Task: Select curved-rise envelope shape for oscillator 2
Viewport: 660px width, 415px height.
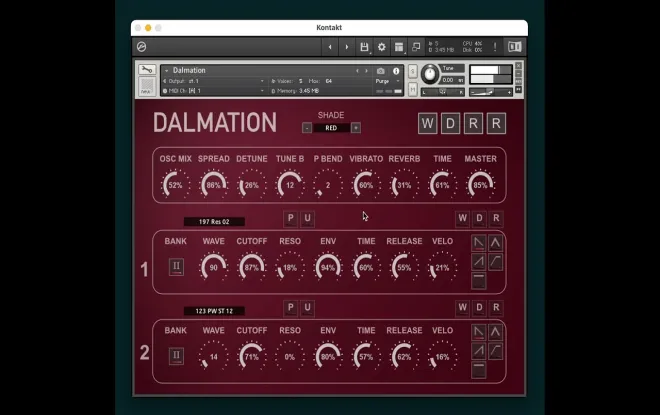Action: coord(495,351)
